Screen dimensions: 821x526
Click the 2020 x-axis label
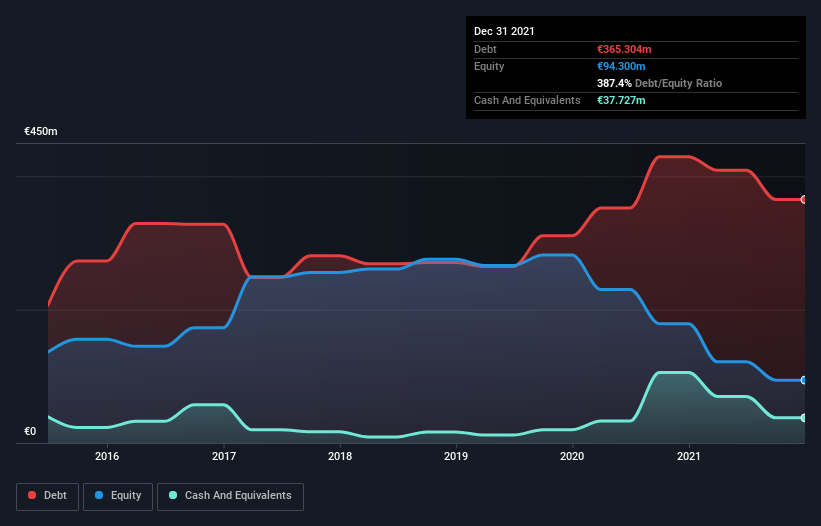click(x=572, y=456)
